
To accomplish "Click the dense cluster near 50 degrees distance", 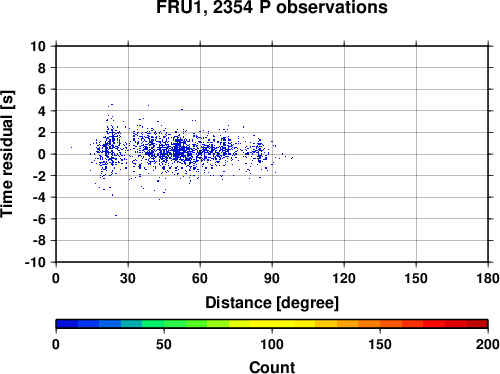I will pyautogui.click(x=178, y=151).
